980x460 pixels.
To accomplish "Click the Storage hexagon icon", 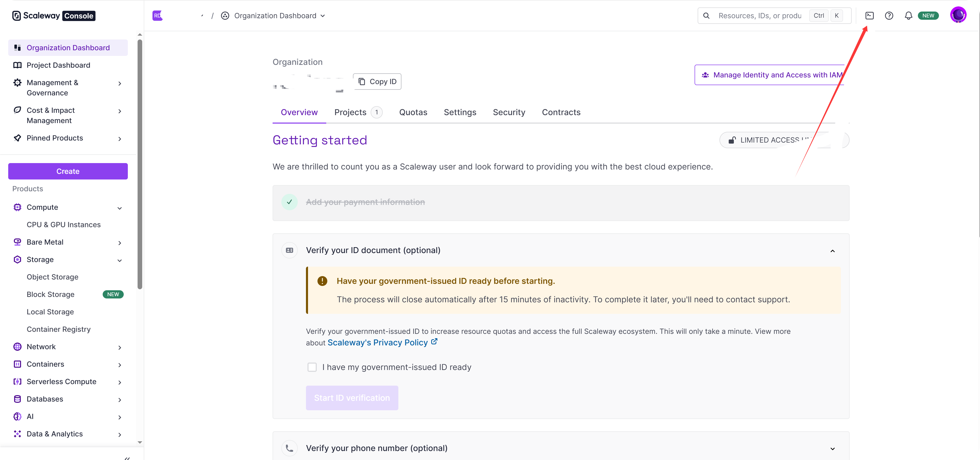I will [x=17, y=260].
